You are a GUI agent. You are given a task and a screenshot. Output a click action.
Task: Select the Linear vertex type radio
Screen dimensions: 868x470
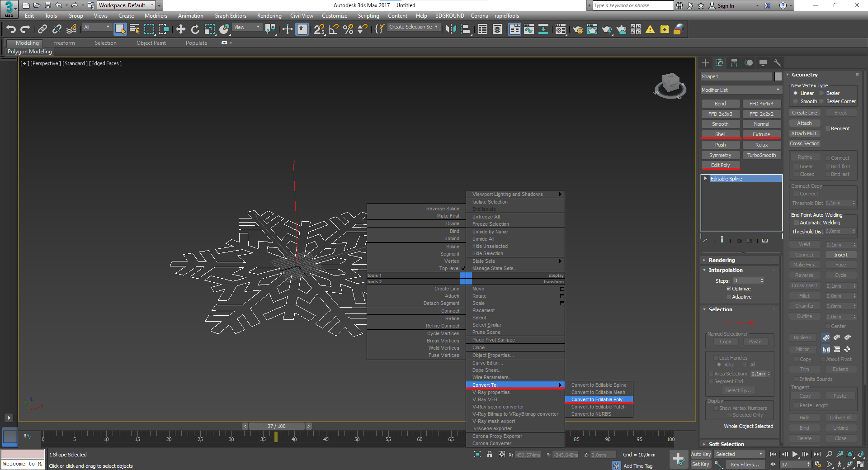tap(796, 93)
